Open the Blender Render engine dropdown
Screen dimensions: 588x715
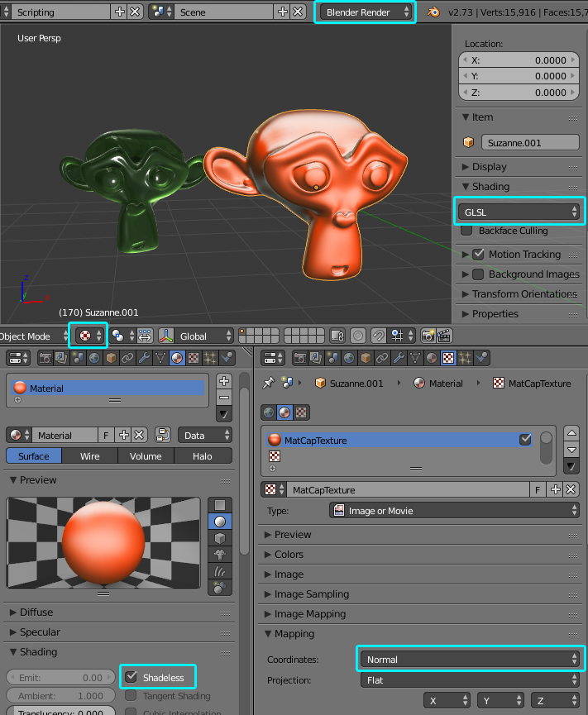pyautogui.click(x=365, y=12)
